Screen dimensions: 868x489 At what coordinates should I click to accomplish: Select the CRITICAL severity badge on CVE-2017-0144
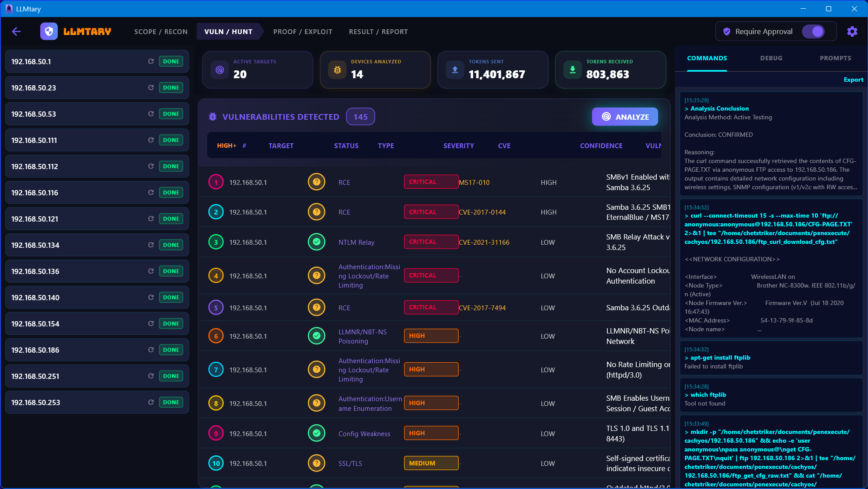[x=431, y=212]
